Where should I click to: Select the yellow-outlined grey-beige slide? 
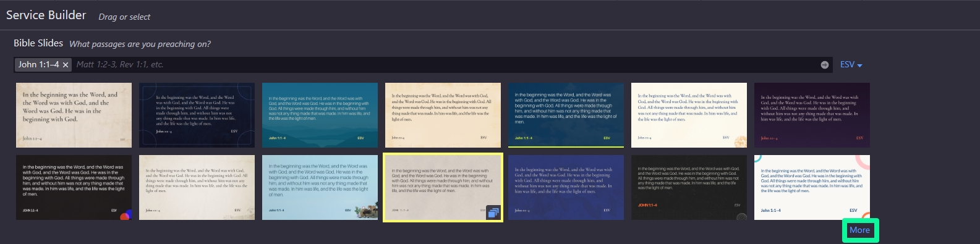443,188
